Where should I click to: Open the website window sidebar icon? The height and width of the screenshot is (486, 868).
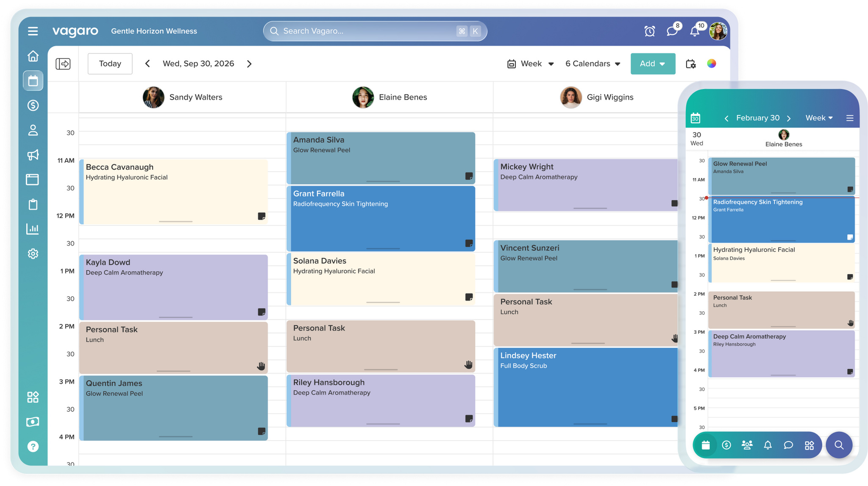(33, 179)
